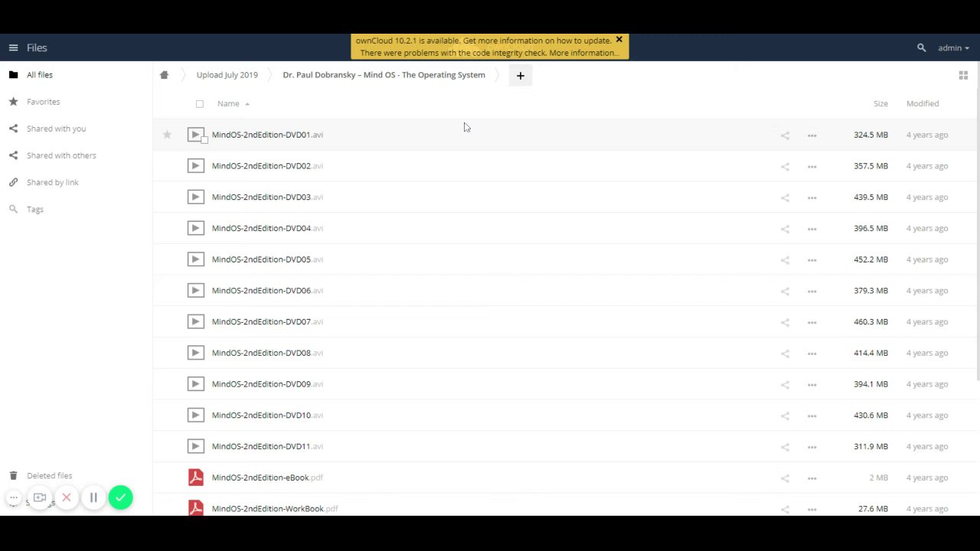Share the eBook PDF file

coord(785,478)
